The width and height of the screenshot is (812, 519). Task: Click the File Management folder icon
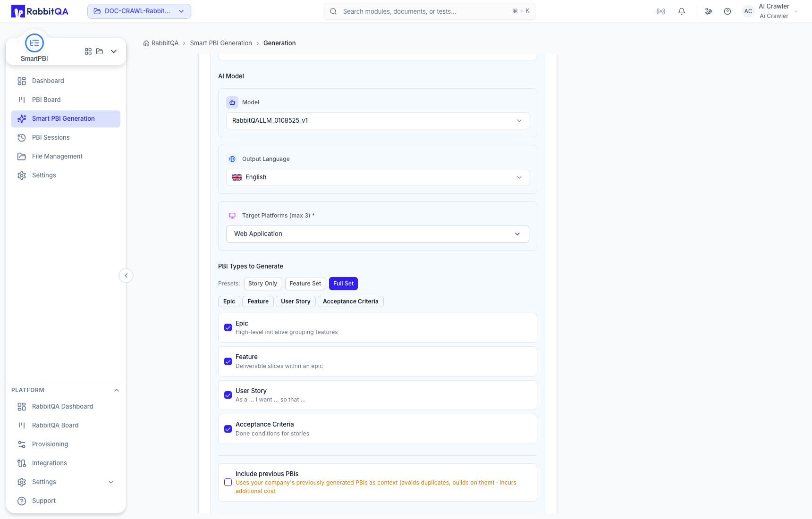pos(22,156)
